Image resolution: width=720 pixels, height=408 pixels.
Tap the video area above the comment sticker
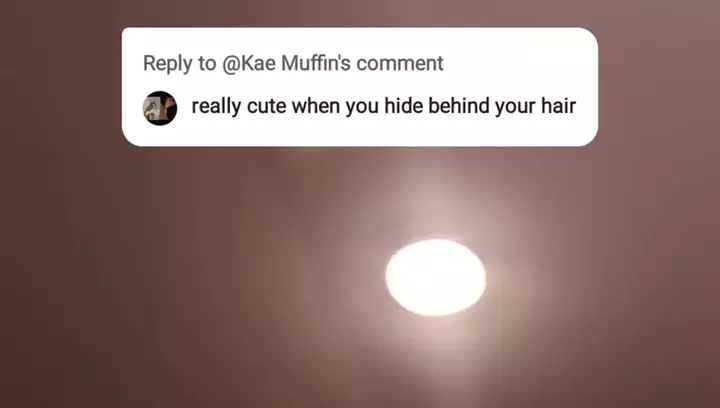coord(360,13)
